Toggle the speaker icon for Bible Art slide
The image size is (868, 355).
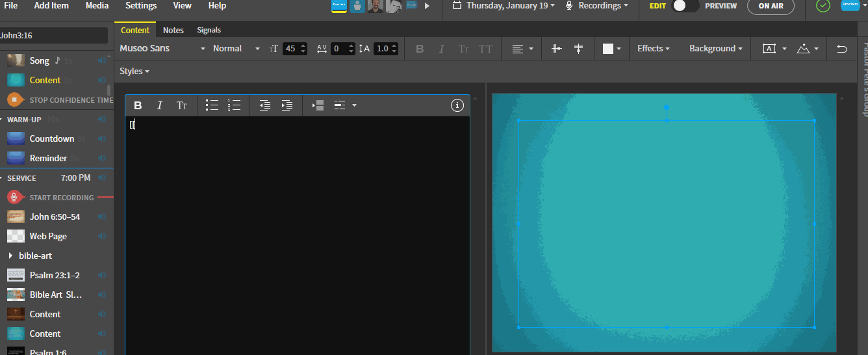click(x=102, y=295)
